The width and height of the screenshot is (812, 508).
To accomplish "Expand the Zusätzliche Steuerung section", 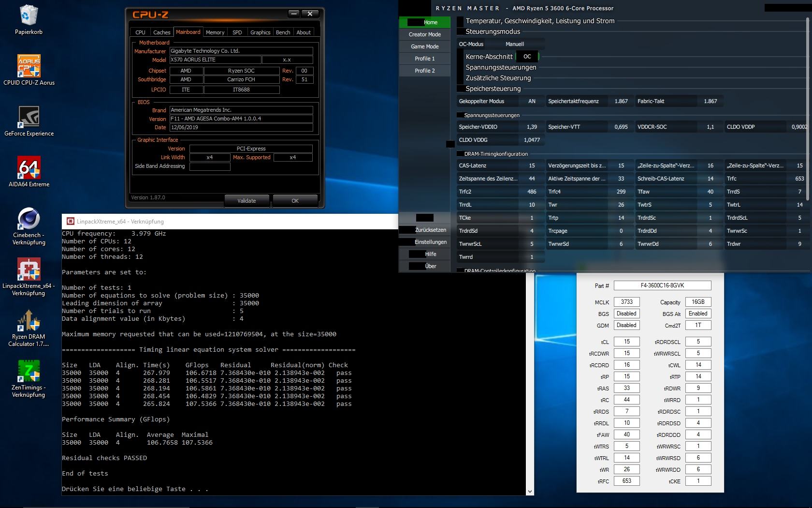I will [498, 78].
